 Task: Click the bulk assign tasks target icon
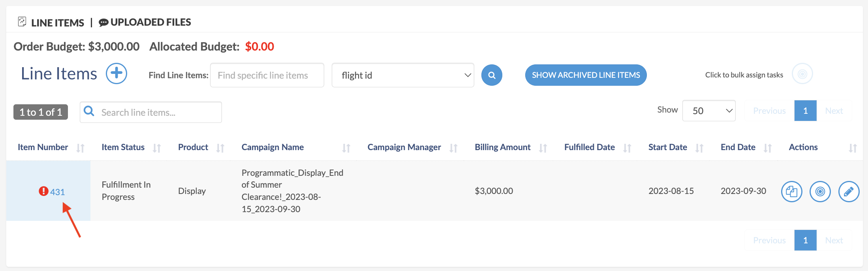[x=802, y=74]
